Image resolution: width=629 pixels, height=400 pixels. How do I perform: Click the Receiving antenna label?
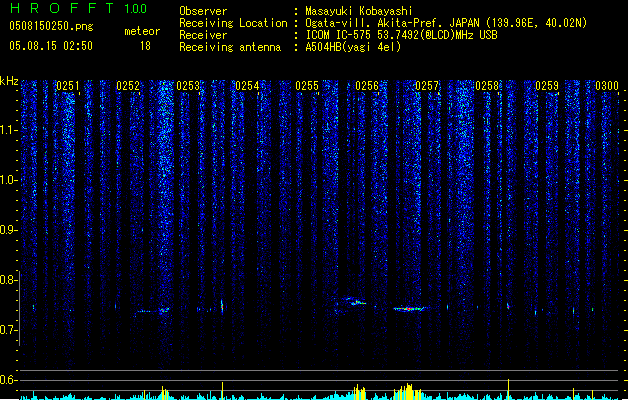pyautogui.click(x=230, y=47)
